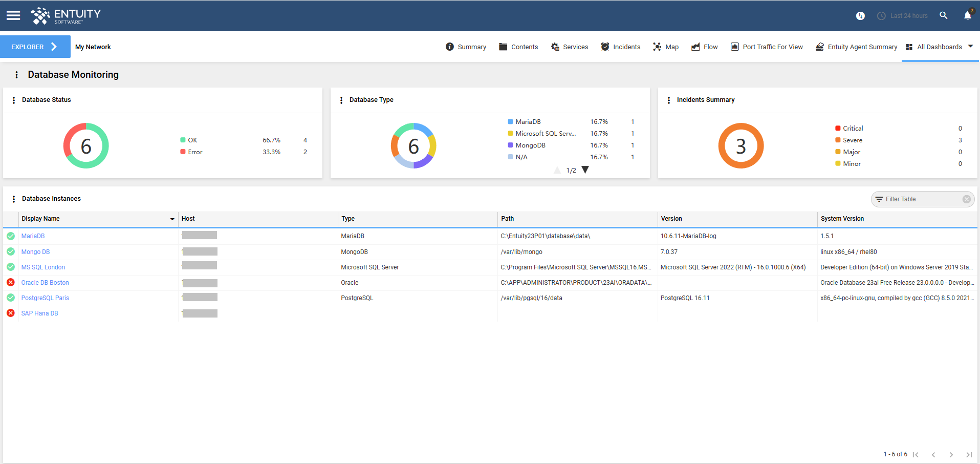The width and height of the screenshot is (980, 464).
Task: Open Database Status panel options menu
Action: [x=14, y=100]
